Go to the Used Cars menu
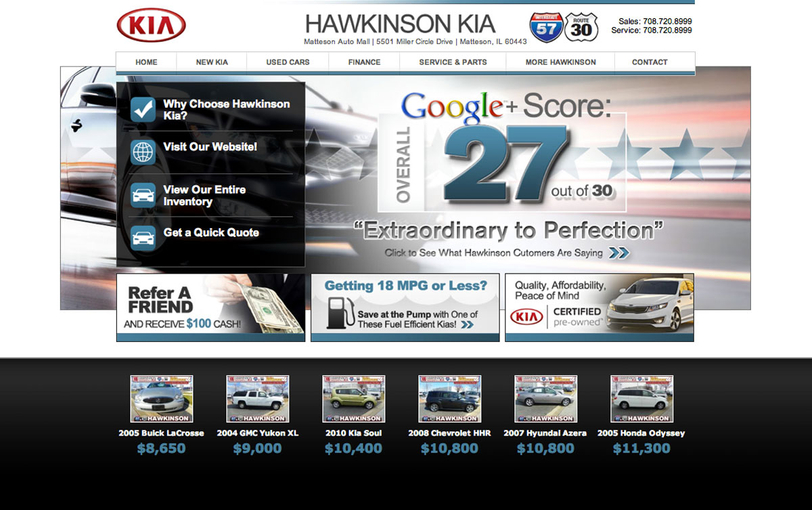This screenshot has height=510, width=812. click(x=288, y=62)
